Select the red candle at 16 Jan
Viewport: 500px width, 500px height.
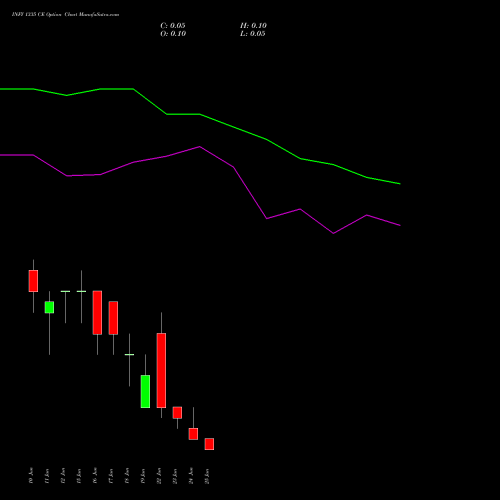coord(97,313)
